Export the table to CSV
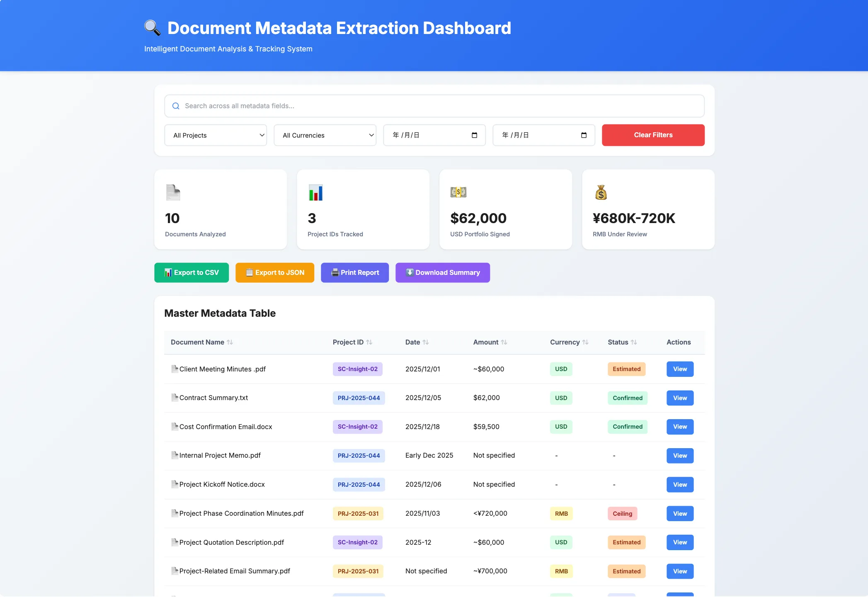 coord(192,273)
